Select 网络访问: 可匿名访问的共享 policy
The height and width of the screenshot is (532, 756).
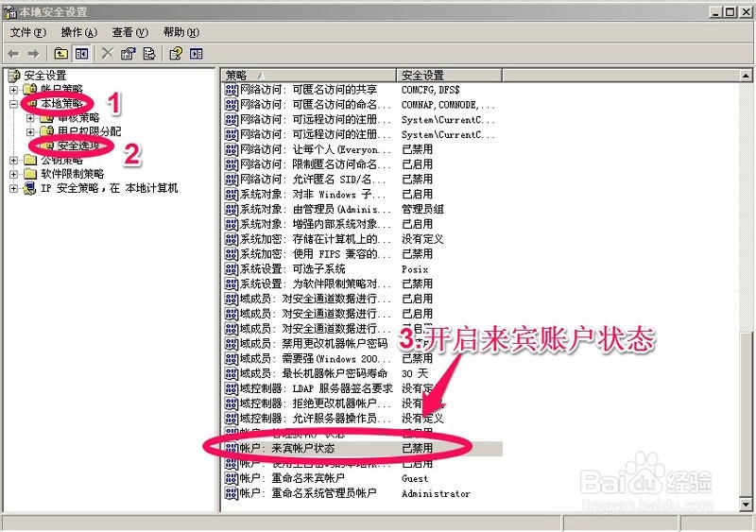click(x=309, y=90)
